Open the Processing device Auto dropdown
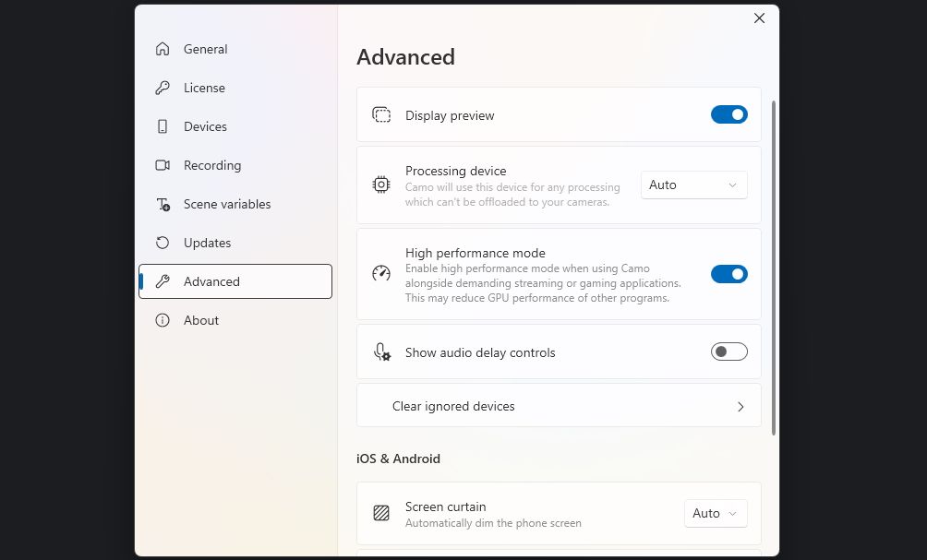 693,185
